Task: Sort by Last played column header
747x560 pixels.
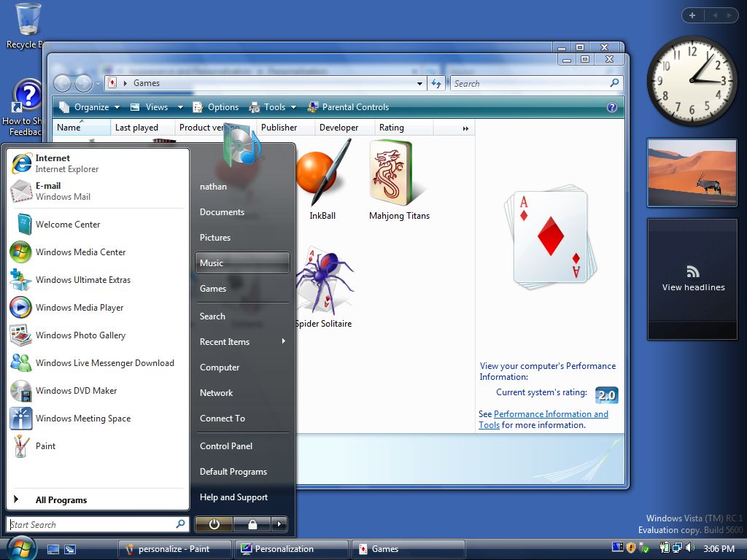Action: (x=143, y=128)
